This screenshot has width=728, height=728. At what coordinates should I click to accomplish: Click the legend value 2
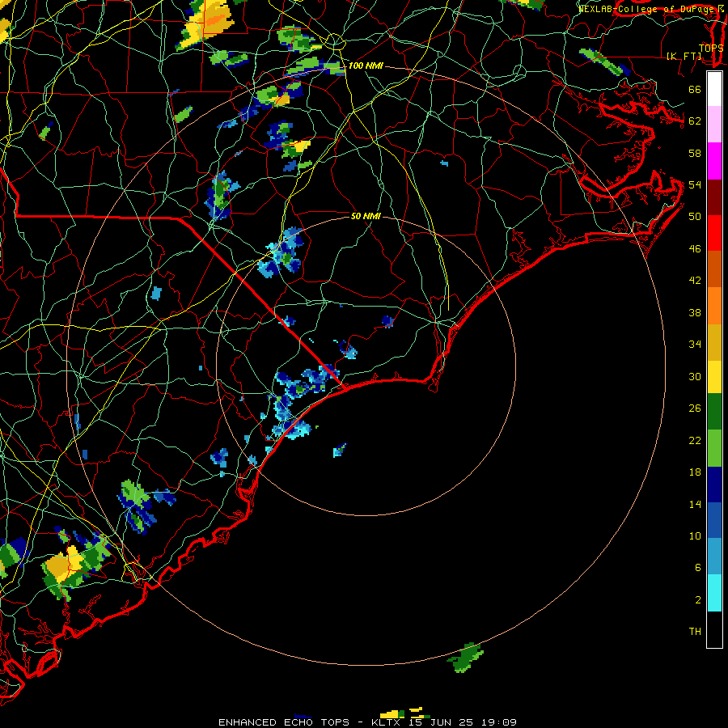click(698, 600)
